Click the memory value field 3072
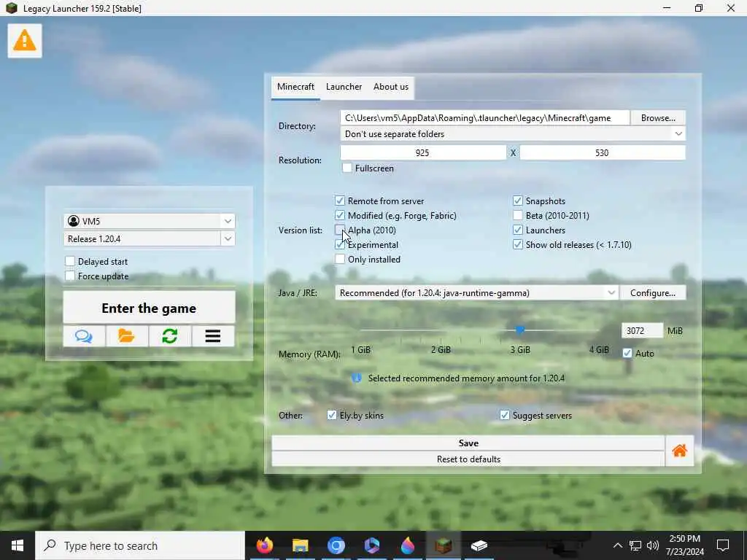 (642, 330)
